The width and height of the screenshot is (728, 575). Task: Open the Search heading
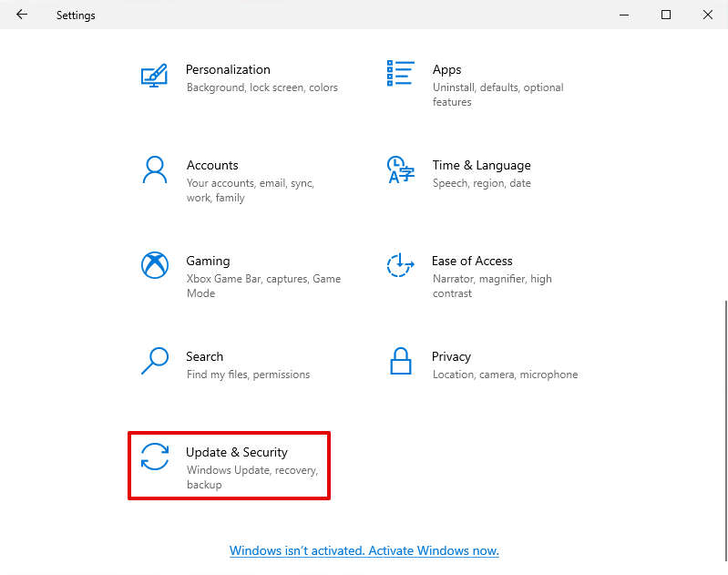[x=204, y=356]
